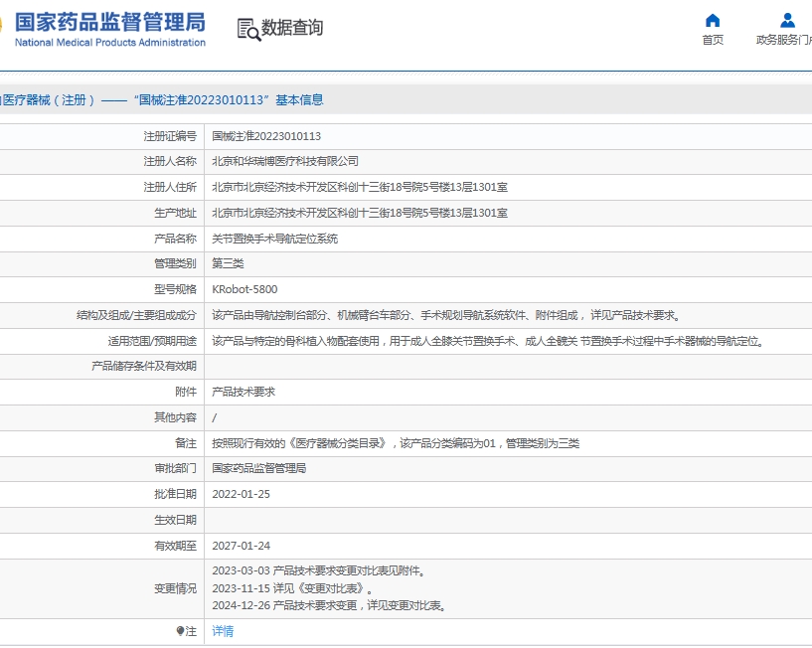Select approval date 2022-01-25

click(x=241, y=494)
